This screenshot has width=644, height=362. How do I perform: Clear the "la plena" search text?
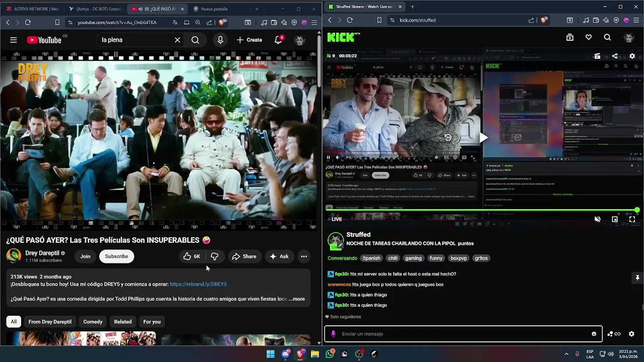pos(178,40)
